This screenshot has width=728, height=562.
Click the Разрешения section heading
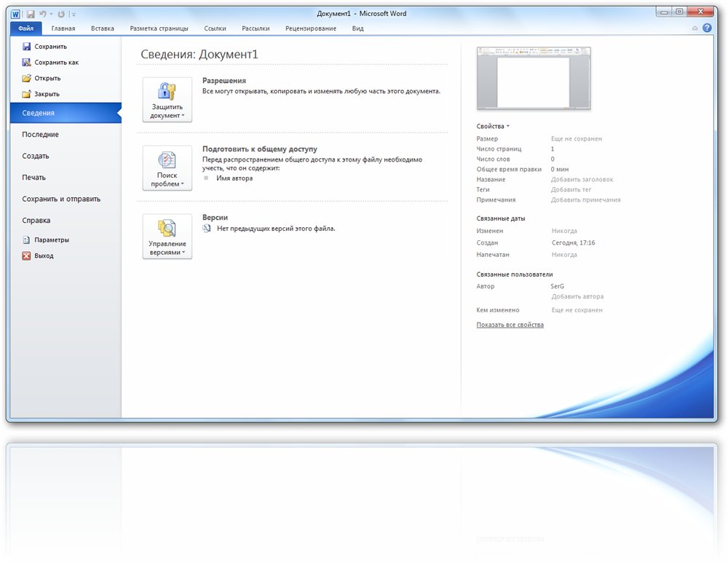pyautogui.click(x=224, y=81)
